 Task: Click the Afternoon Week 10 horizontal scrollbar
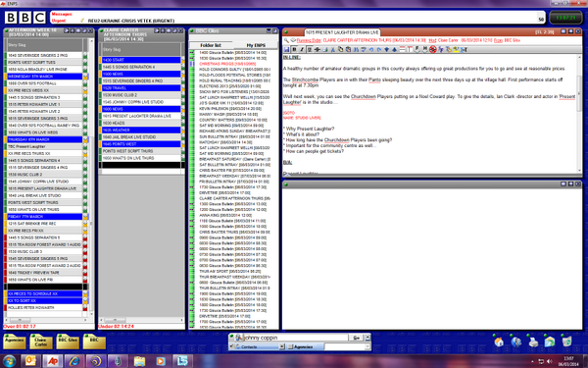click(47, 320)
